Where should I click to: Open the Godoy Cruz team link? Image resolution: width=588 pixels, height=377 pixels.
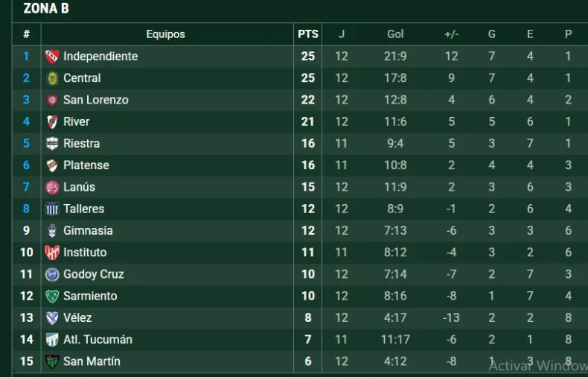(x=93, y=274)
